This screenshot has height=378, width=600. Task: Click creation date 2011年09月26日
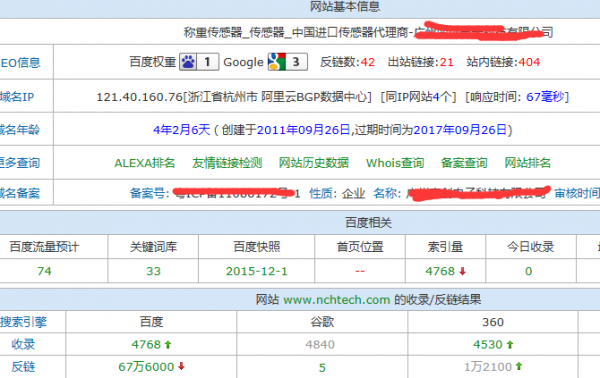303,130
